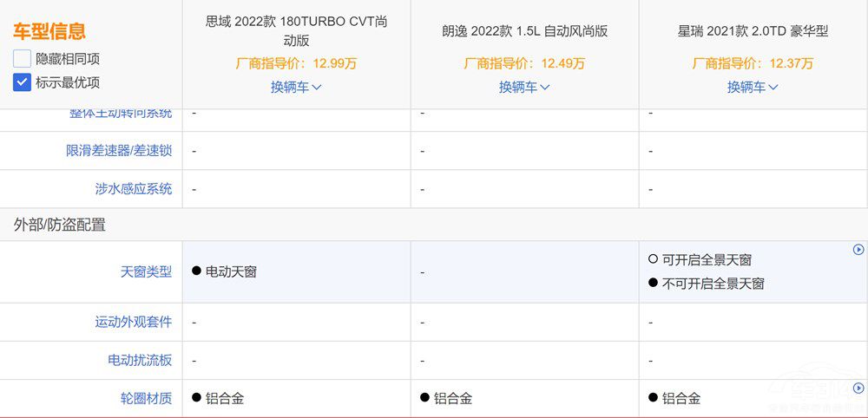
Task: Untick the 标示最优项 checkbox
Action: [23, 82]
